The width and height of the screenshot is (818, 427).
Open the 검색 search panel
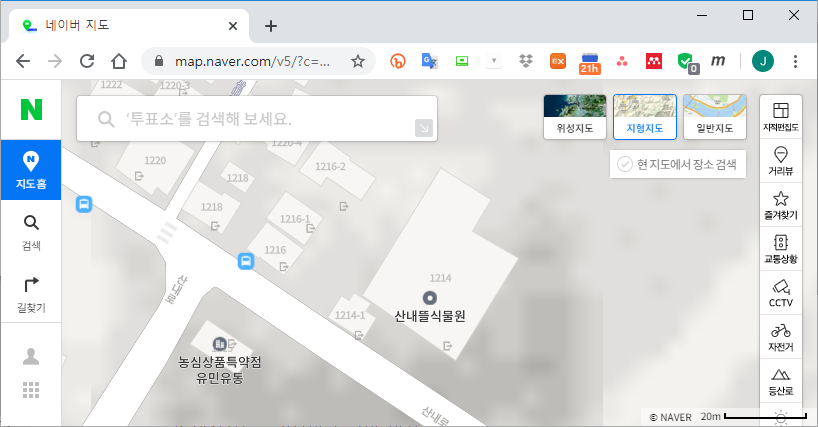click(31, 232)
